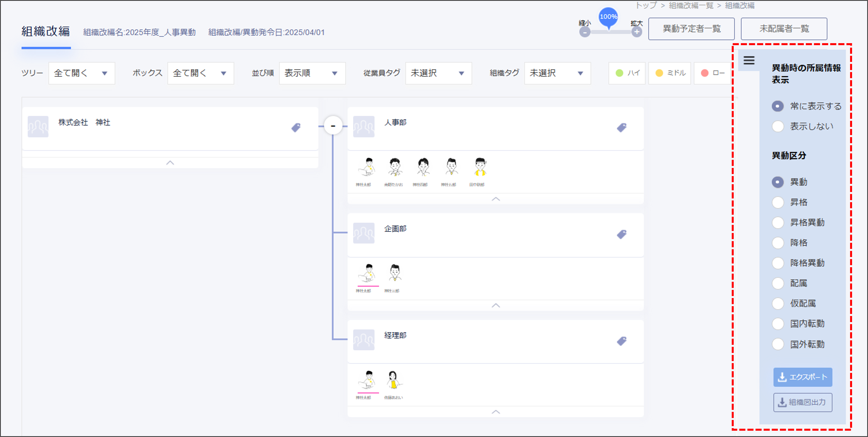Click the zoom-out minus icon (縮小)
This screenshot has width=868, height=437.
coord(585,32)
